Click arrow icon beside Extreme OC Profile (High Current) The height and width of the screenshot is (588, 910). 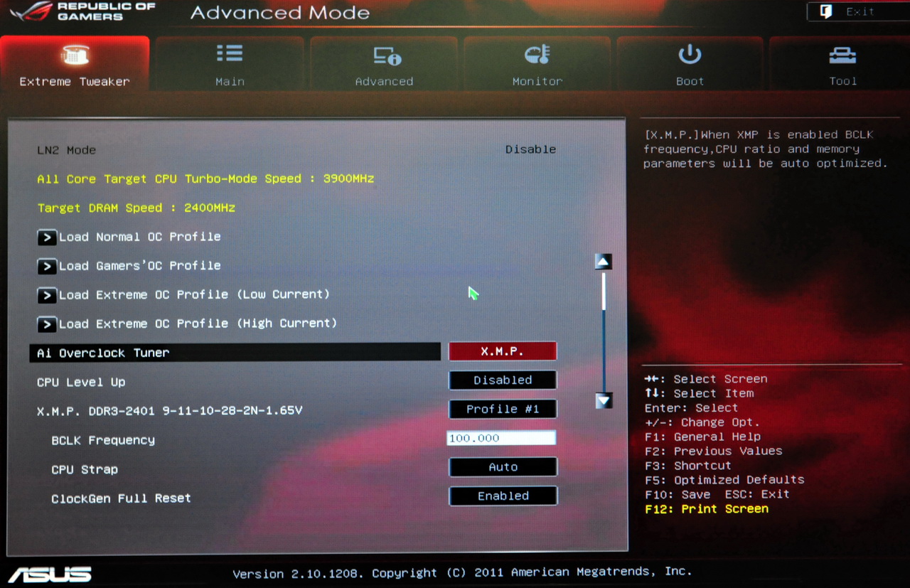coord(47,324)
